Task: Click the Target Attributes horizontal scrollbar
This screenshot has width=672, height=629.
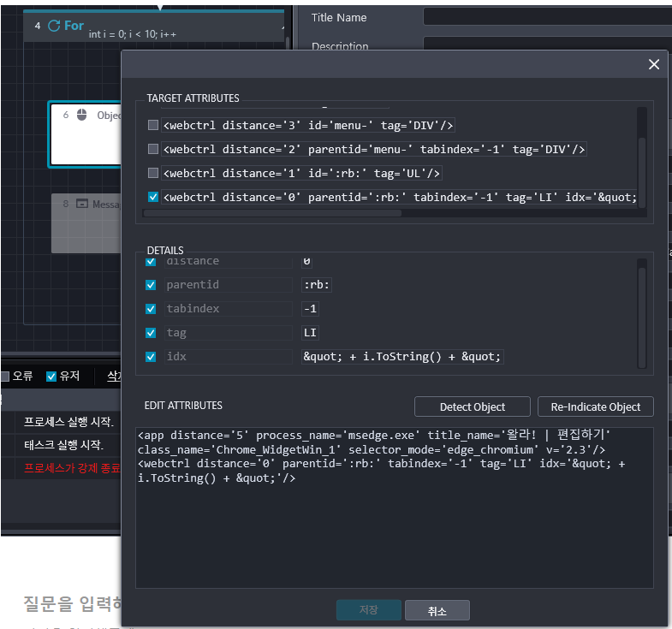Action: point(272,213)
